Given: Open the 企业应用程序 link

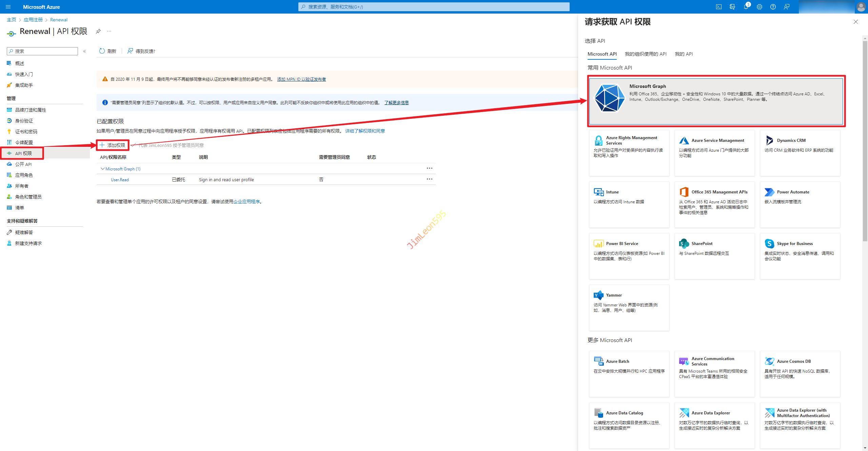Looking at the screenshot, I should [x=246, y=202].
